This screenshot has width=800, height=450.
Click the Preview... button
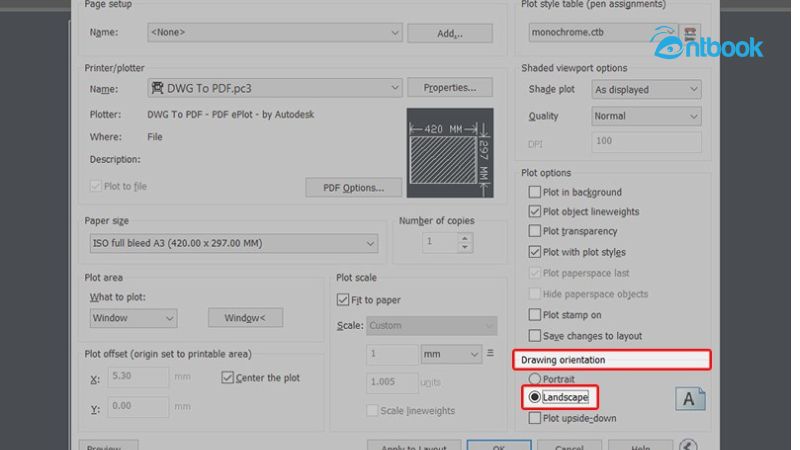(x=108, y=445)
